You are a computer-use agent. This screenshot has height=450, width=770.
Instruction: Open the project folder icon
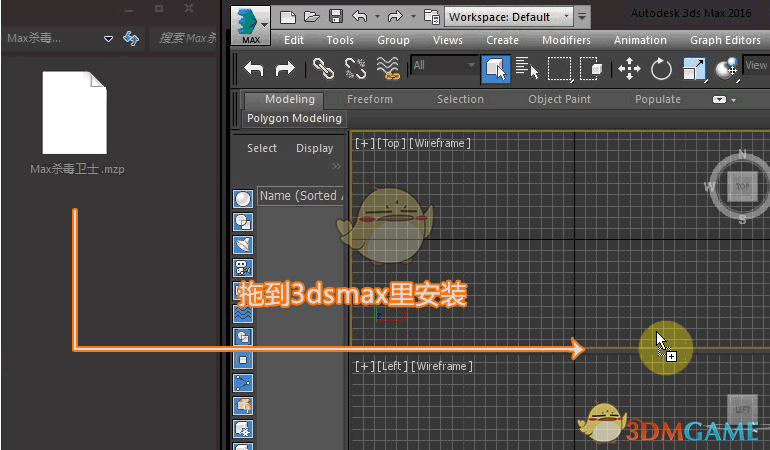[x=431, y=17]
